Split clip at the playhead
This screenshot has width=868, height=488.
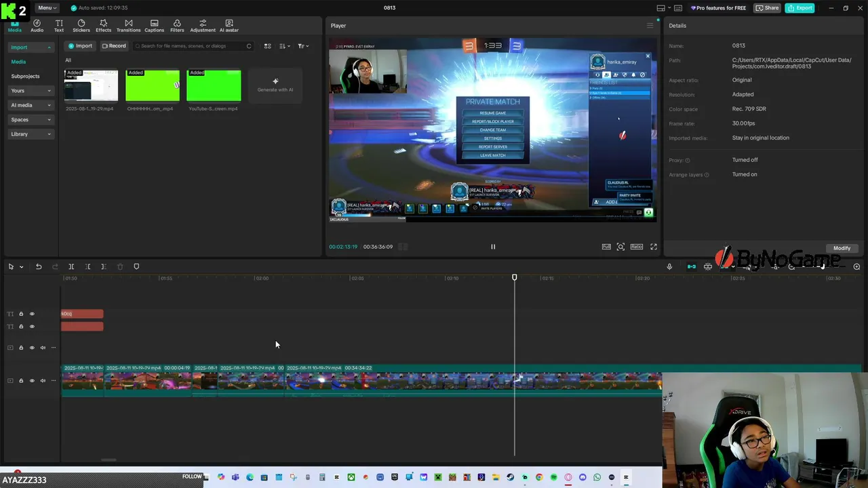(71, 267)
